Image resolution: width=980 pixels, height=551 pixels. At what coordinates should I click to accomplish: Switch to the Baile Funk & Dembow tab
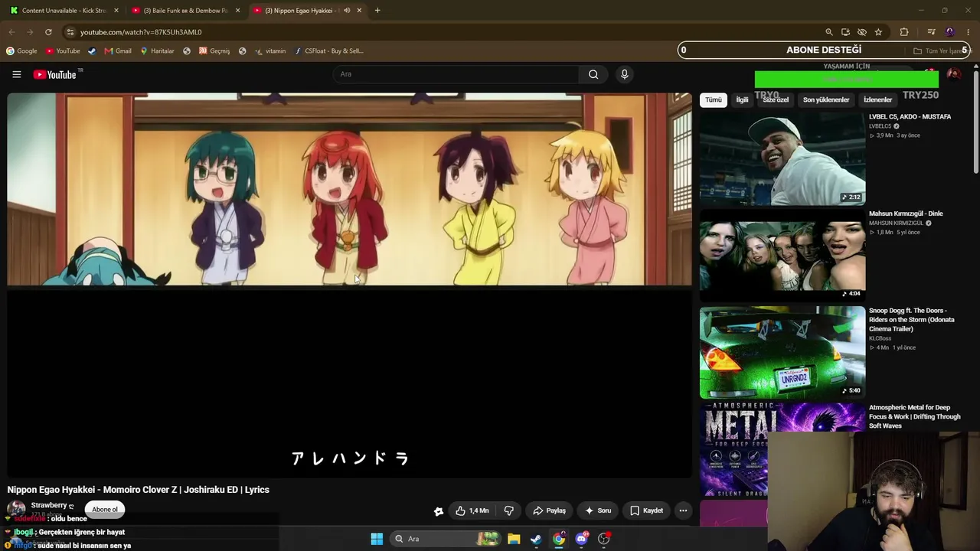coord(184,11)
